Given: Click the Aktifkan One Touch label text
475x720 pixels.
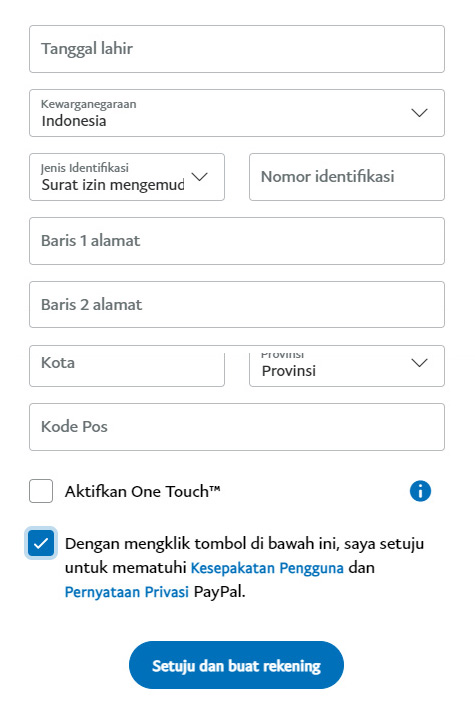Looking at the screenshot, I should pos(142,491).
